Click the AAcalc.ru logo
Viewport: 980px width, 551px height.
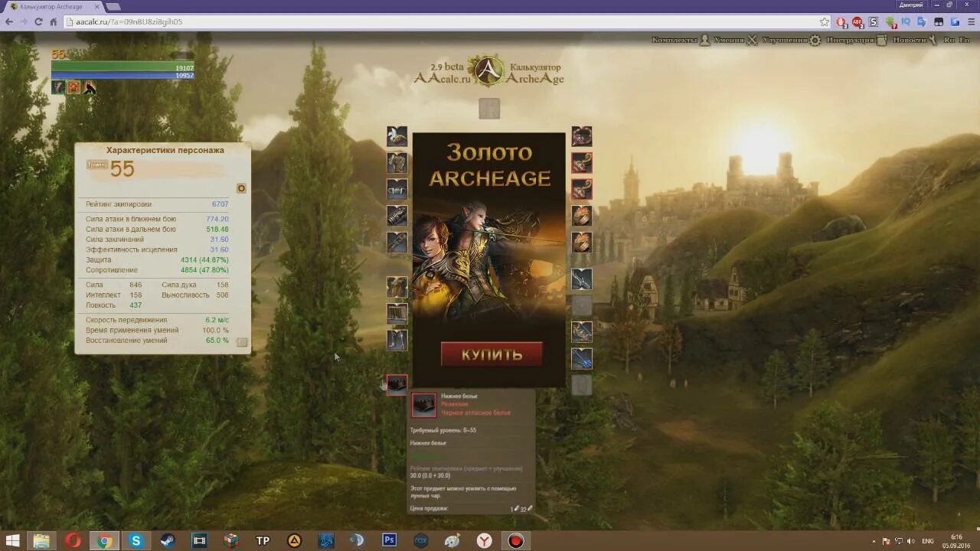click(x=489, y=71)
